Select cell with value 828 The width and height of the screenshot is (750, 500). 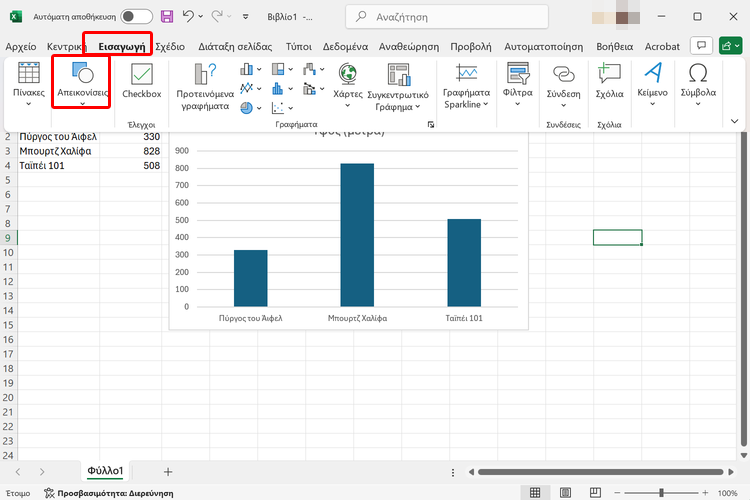pos(131,151)
